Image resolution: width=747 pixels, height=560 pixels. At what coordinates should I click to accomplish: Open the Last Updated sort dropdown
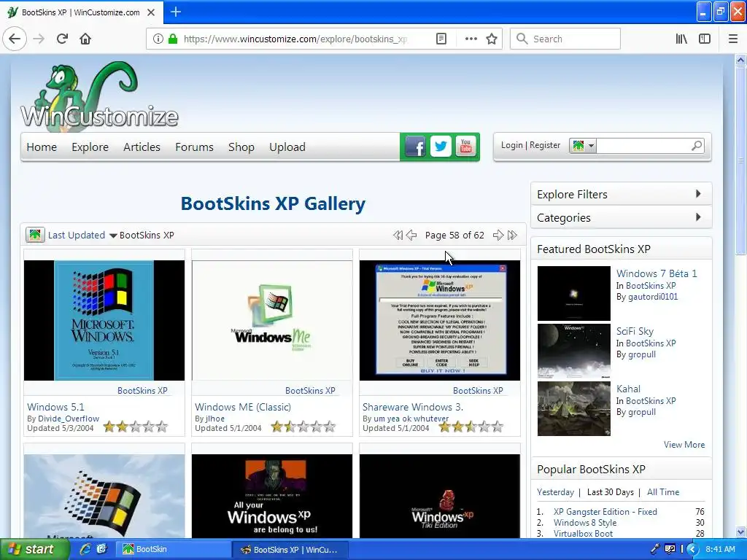[82, 236]
